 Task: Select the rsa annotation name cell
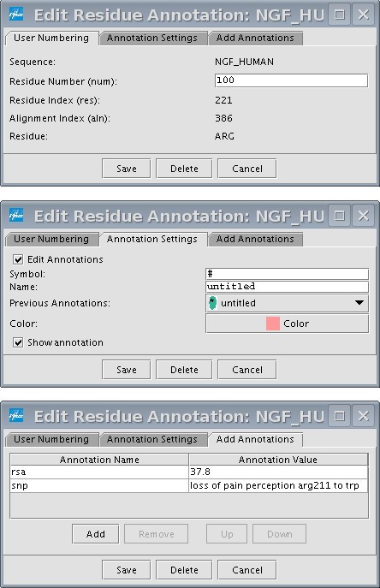click(x=99, y=472)
